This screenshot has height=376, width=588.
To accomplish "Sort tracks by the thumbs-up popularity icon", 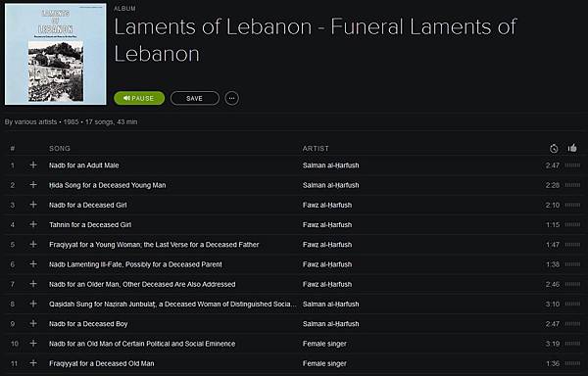I will click(x=572, y=148).
